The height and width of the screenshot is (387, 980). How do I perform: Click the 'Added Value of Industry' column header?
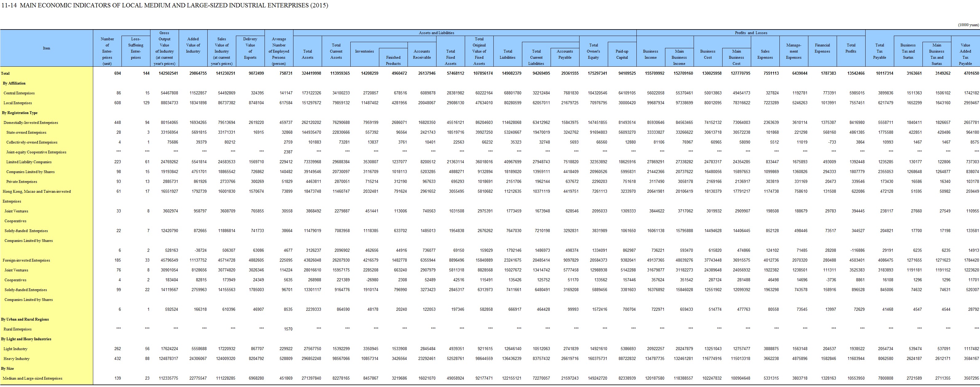tap(193, 45)
